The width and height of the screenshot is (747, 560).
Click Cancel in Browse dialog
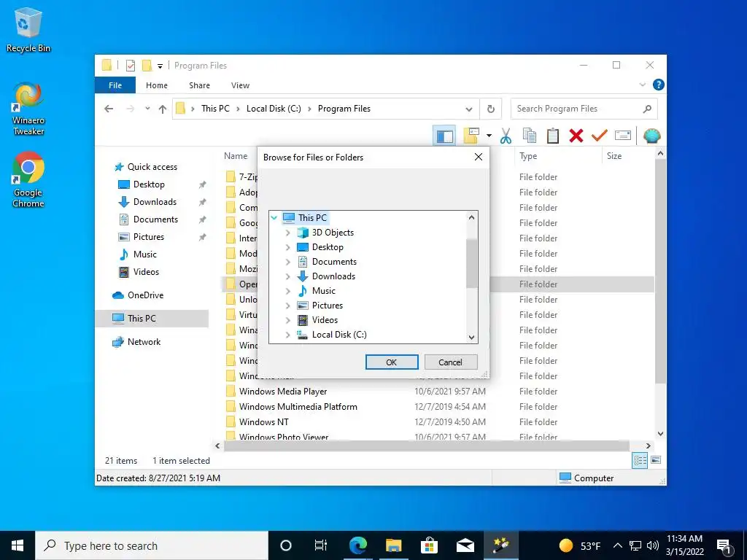[450, 362]
